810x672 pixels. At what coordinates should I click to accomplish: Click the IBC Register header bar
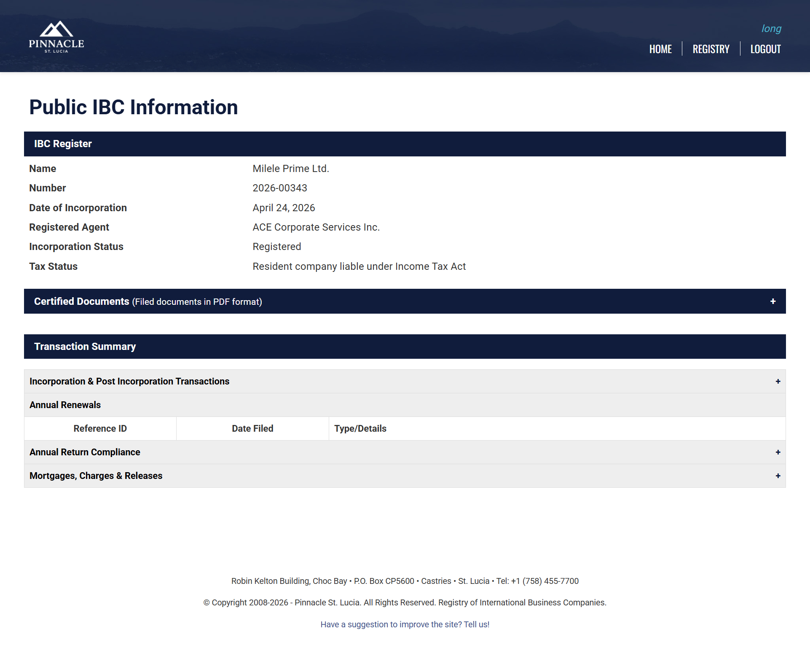(405, 144)
